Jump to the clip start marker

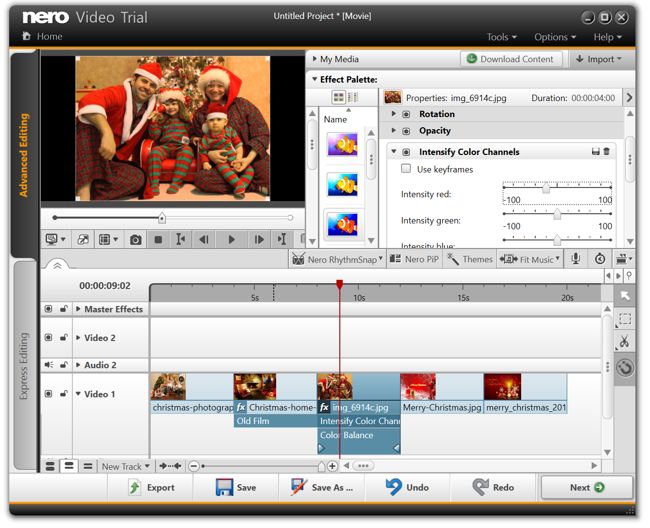coord(180,239)
